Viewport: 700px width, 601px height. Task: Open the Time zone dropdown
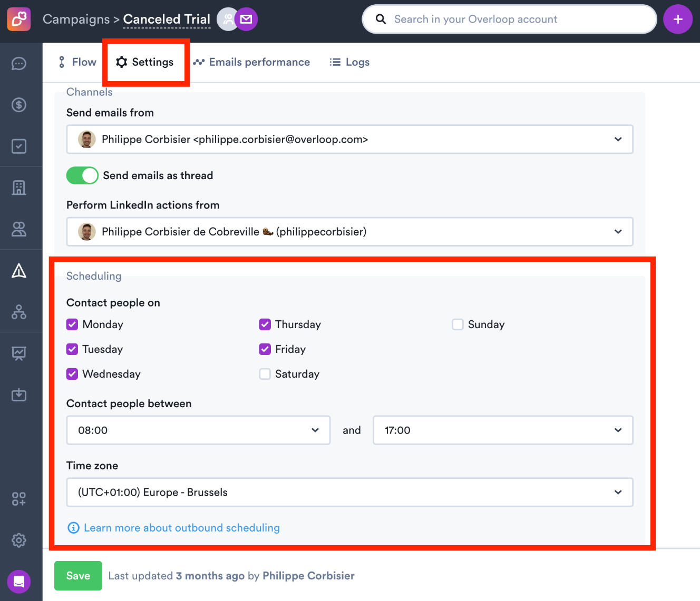coord(349,492)
